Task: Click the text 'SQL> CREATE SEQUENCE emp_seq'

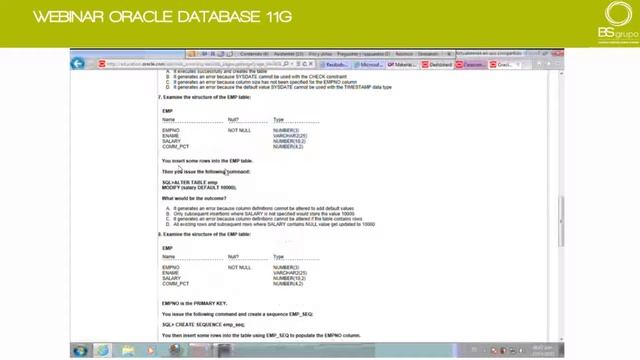Action: [x=203, y=325]
